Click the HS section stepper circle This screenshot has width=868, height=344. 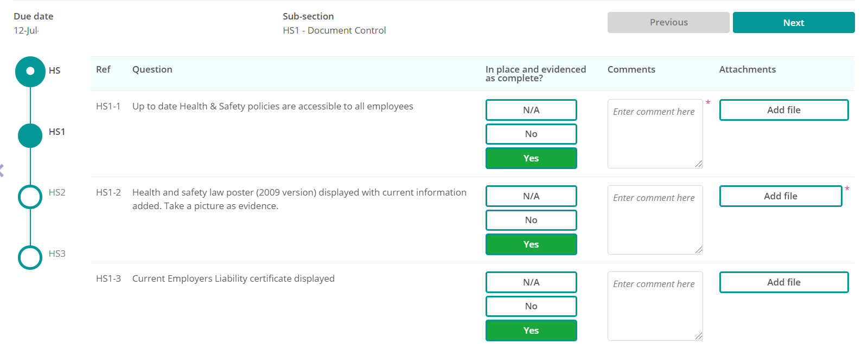click(x=30, y=71)
